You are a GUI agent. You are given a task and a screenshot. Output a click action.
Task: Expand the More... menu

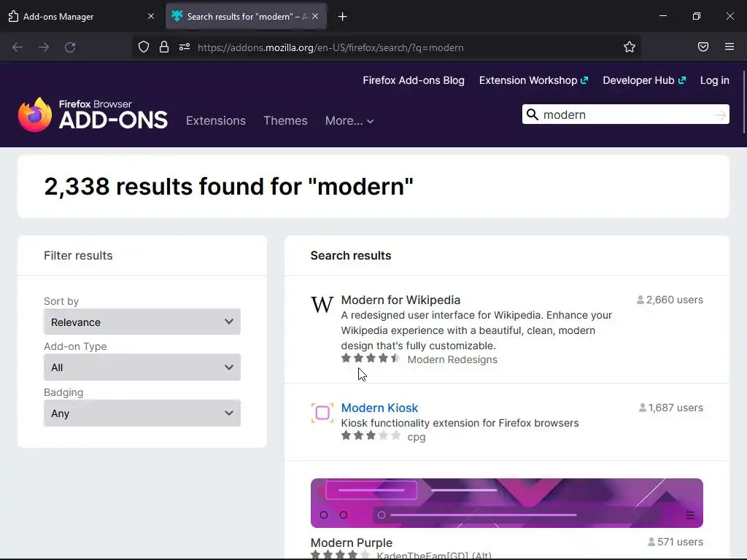point(349,121)
